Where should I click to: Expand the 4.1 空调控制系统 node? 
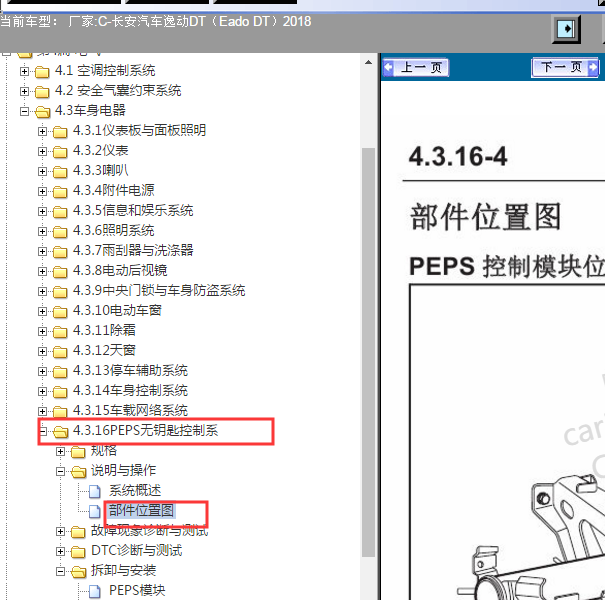click(x=24, y=71)
